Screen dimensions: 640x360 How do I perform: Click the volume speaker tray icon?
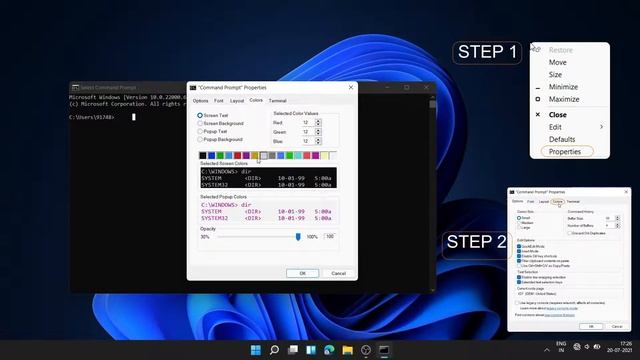tap(587, 347)
